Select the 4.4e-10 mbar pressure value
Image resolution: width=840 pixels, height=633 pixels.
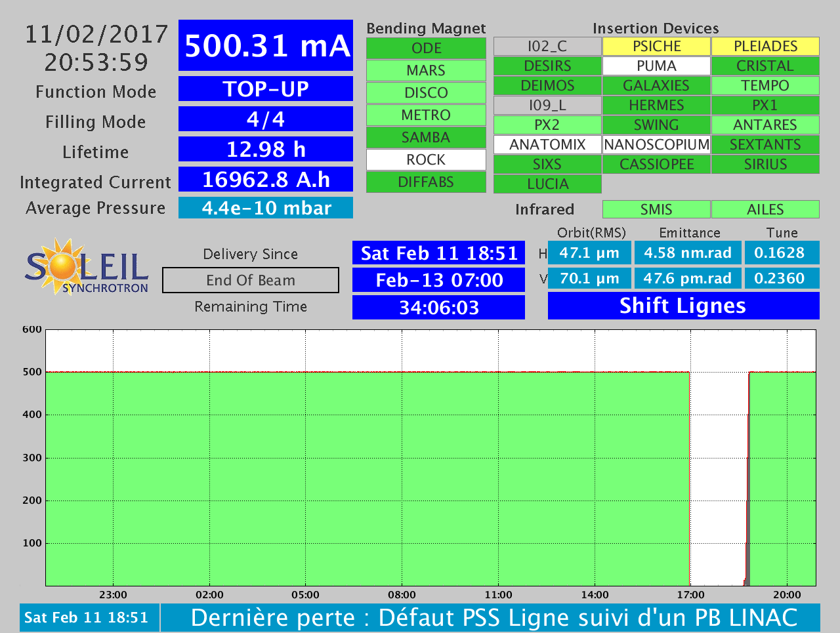click(x=266, y=208)
